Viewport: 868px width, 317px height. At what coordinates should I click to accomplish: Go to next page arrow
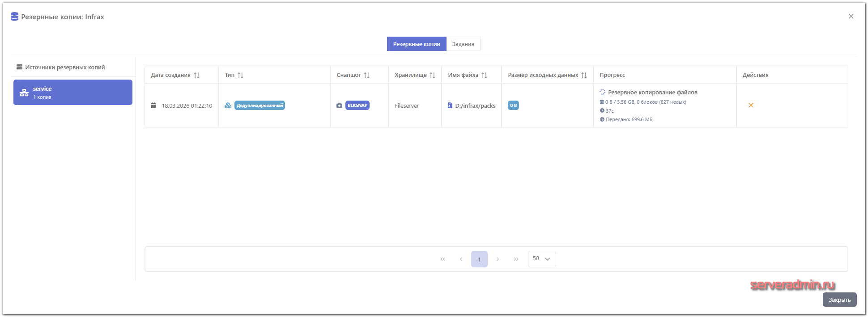(498, 259)
